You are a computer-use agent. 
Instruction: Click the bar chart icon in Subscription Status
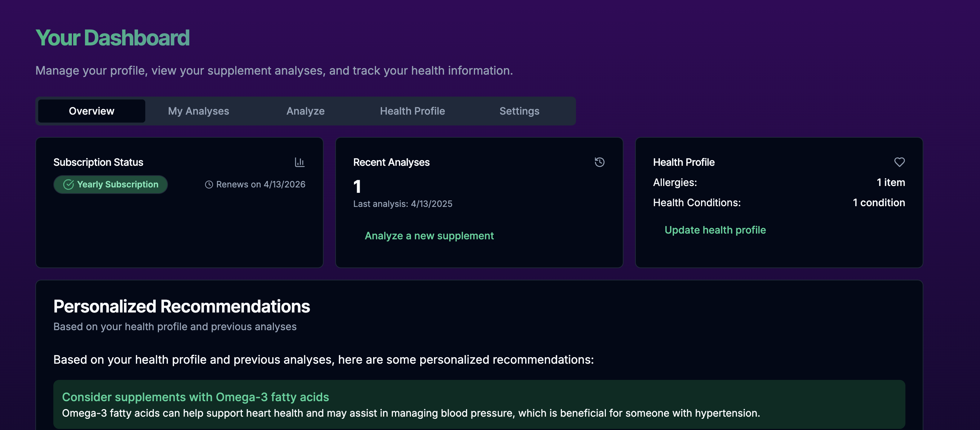[x=300, y=162]
